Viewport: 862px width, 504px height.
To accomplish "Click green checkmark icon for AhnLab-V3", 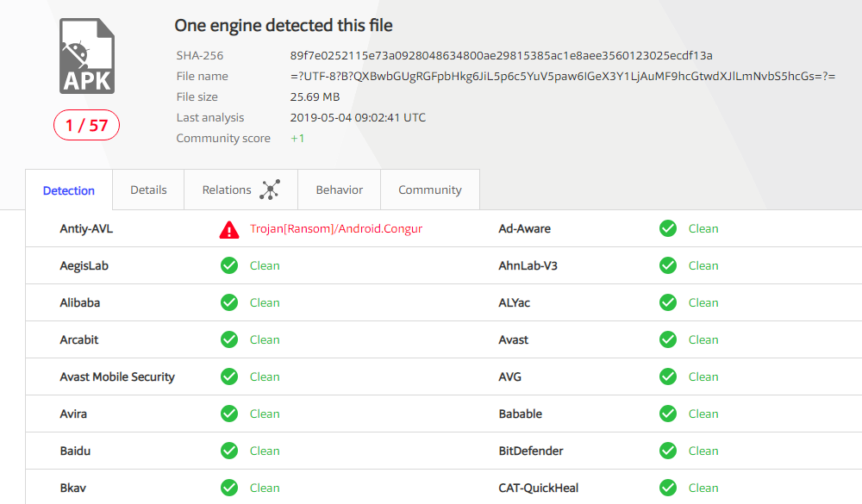I will 668,265.
